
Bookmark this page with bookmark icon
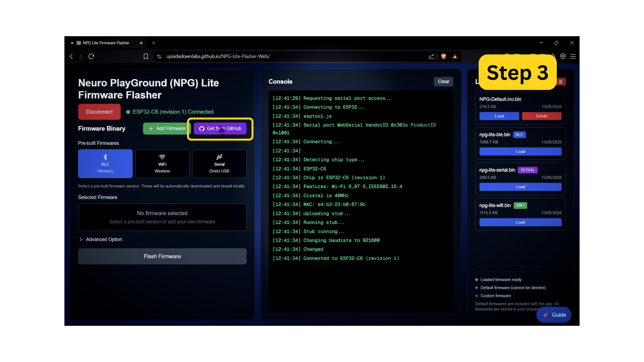146,56
